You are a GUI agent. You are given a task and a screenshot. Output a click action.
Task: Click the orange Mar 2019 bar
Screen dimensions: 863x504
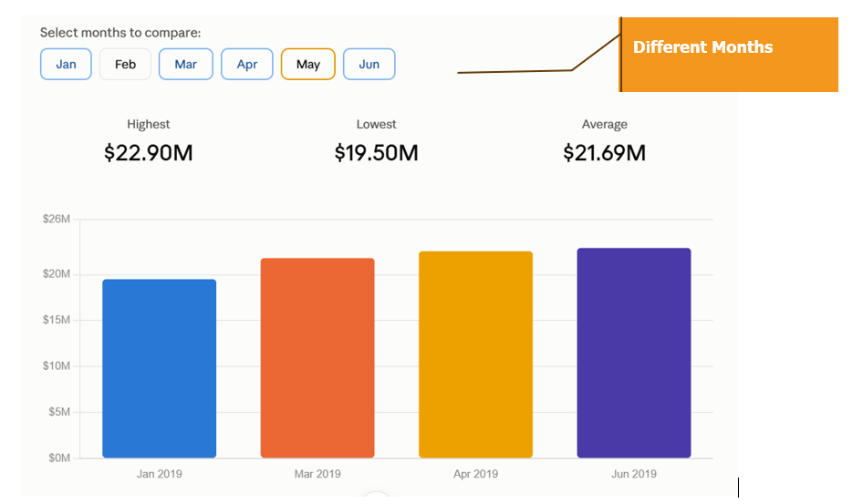pyautogui.click(x=317, y=358)
